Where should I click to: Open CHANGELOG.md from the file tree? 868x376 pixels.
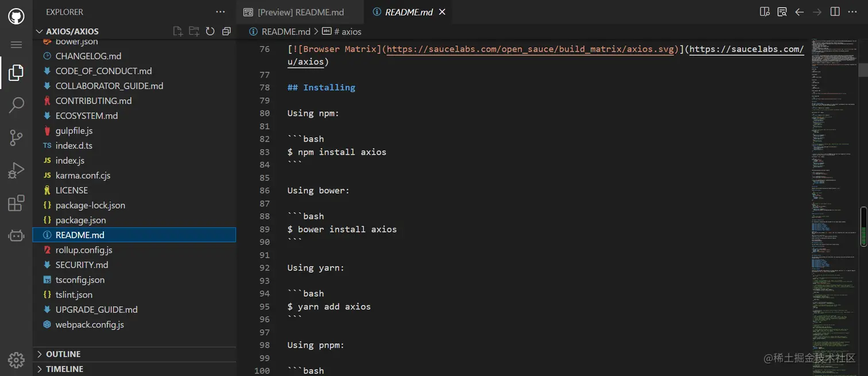click(x=134, y=56)
